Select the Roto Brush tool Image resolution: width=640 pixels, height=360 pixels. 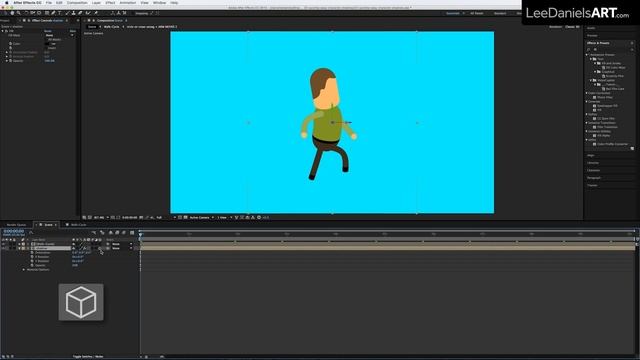click(x=88, y=13)
